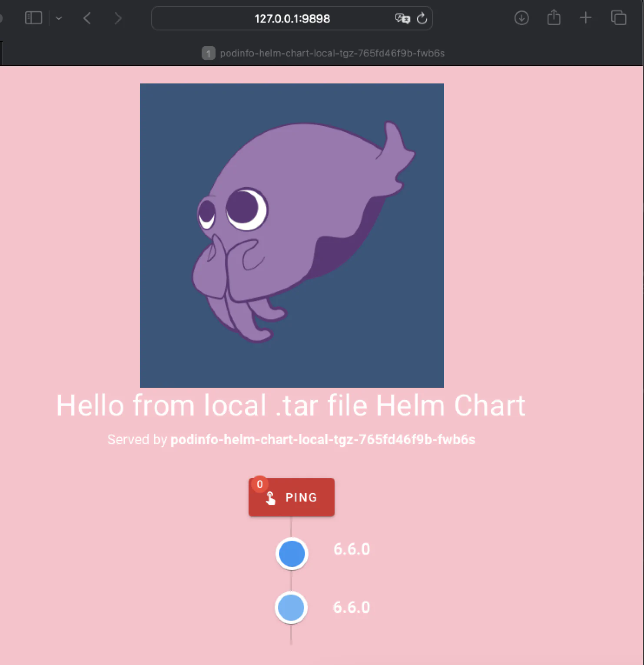Click the 127.0.0.1:9898 address bar
644x665 pixels.
click(292, 19)
